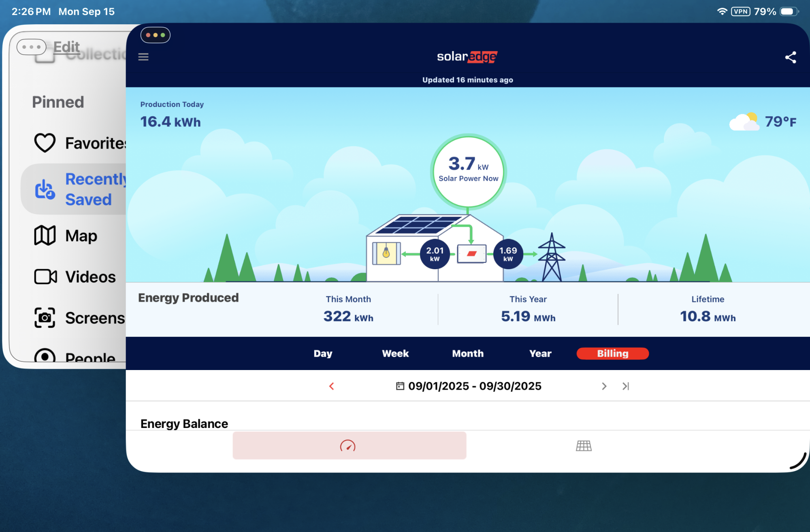The width and height of the screenshot is (810, 532).
Task: Jump to latest billing period
Action: click(626, 386)
